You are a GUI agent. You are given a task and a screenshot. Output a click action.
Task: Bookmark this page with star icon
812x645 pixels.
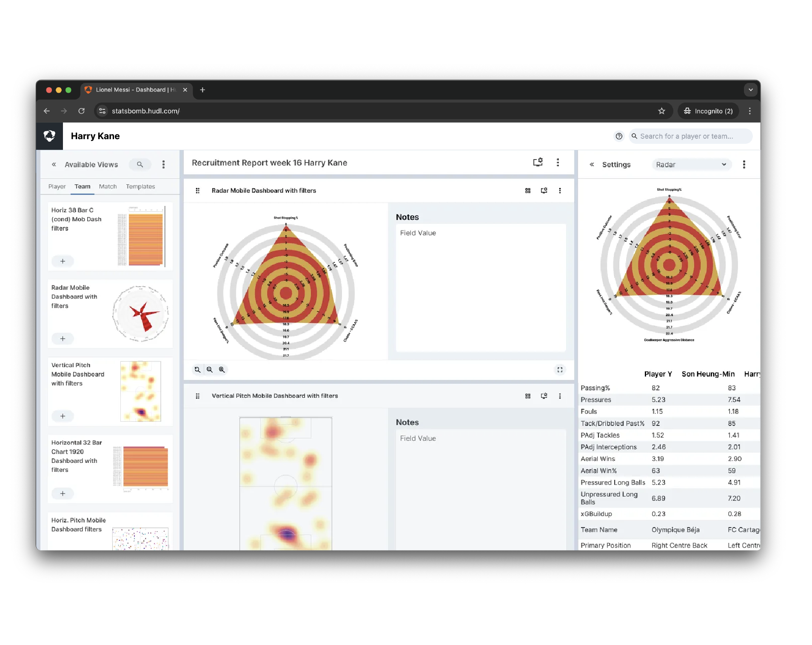[661, 111]
